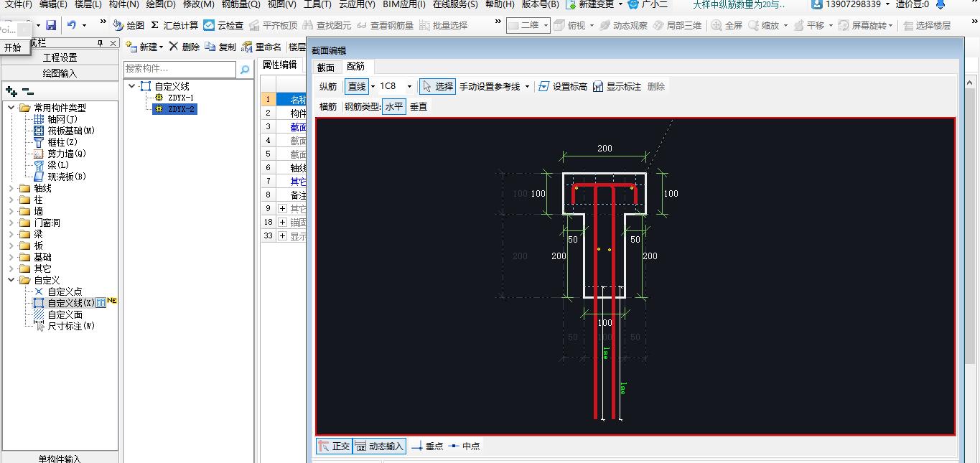Click into 搜索构件 search field
This screenshot has height=463, width=980.
click(x=179, y=69)
